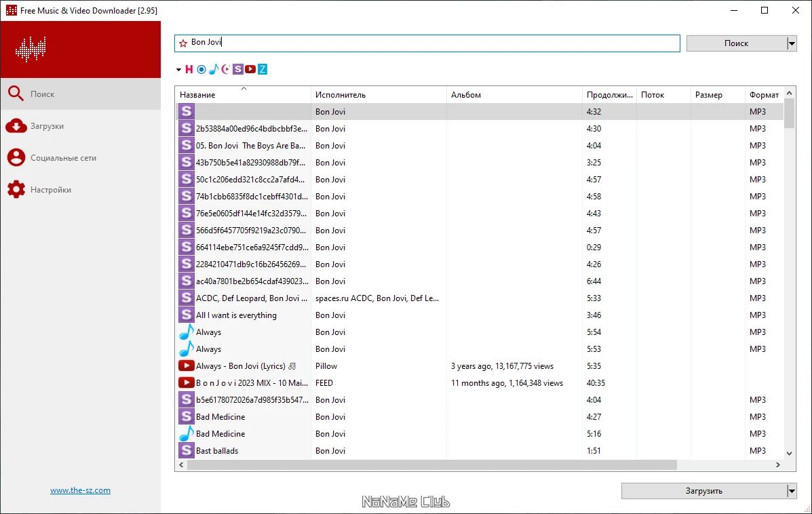Click the horizontal scroll-right arrow
Image resolution: width=812 pixels, height=514 pixels.
[x=778, y=464]
